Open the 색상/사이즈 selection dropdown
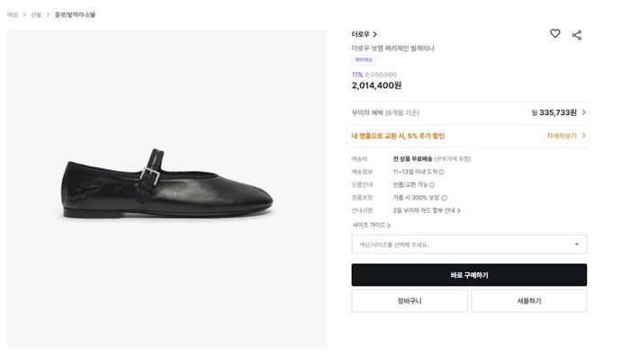Image resolution: width=630 pixels, height=364 pixels. 469,244
